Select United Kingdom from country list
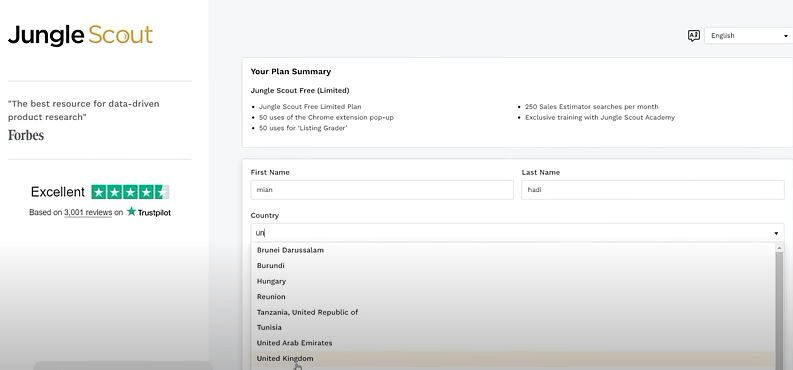This screenshot has width=793, height=370. pyautogui.click(x=513, y=358)
